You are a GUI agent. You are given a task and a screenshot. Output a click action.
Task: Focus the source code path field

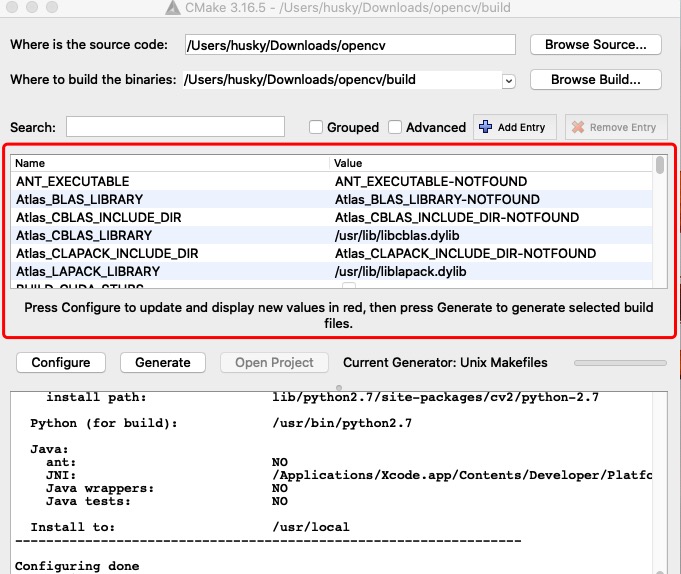[x=350, y=45]
